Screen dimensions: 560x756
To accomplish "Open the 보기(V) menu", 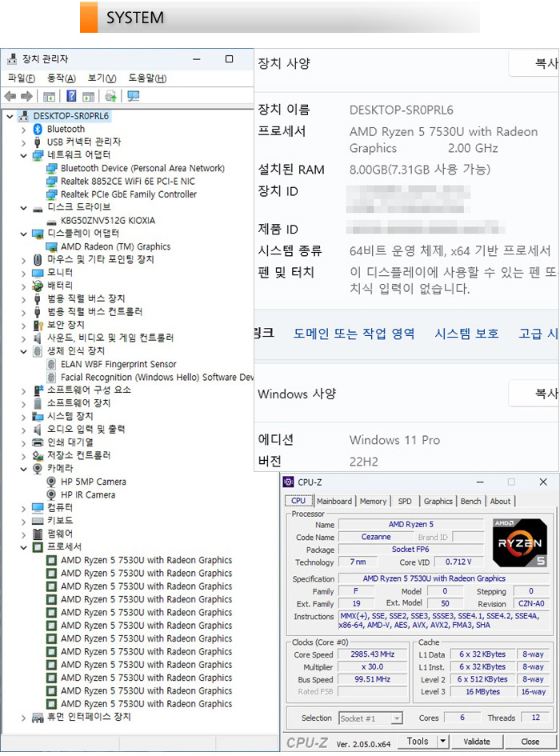I will tap(102, 78).
